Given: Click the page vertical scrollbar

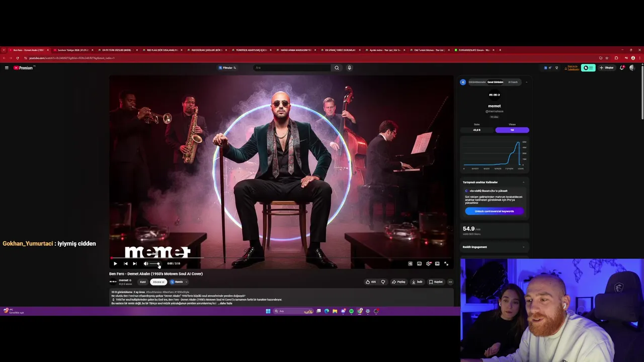Looking at the screenshot, I should click(x=642, y=94).
